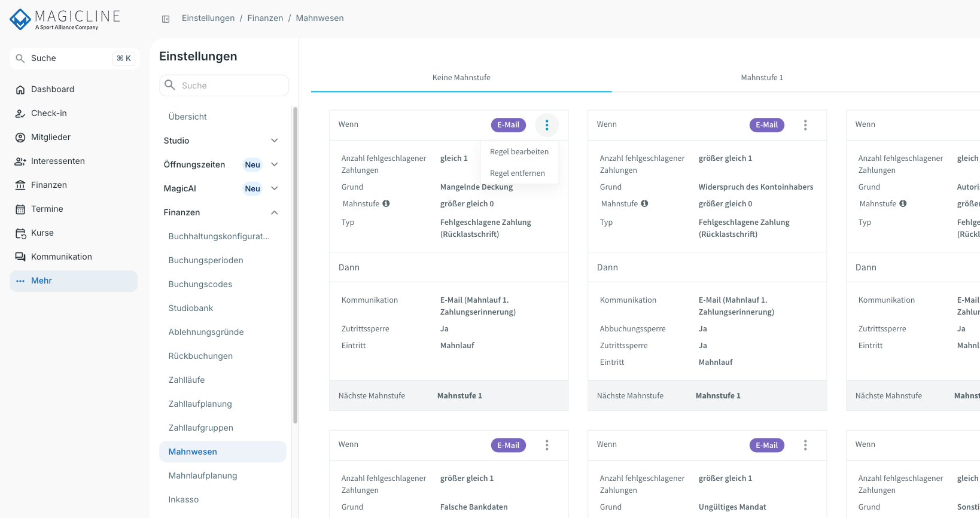Collapse the Finanzen settings section

(275, 212)
